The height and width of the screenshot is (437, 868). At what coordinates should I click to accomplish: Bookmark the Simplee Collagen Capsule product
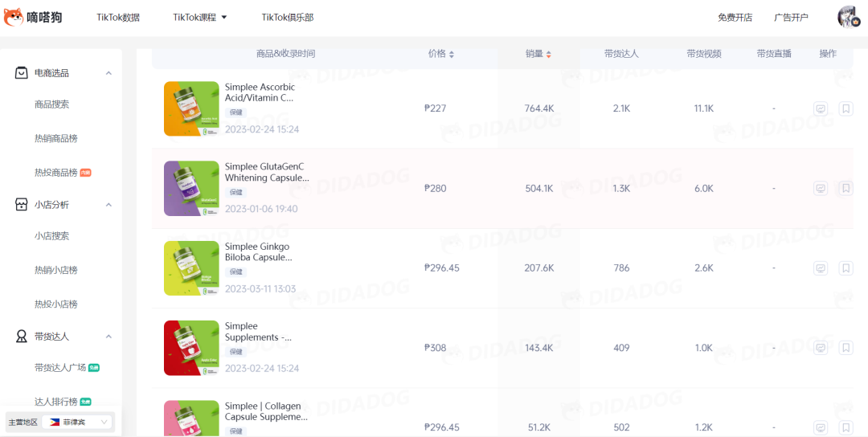coord(845,427)
